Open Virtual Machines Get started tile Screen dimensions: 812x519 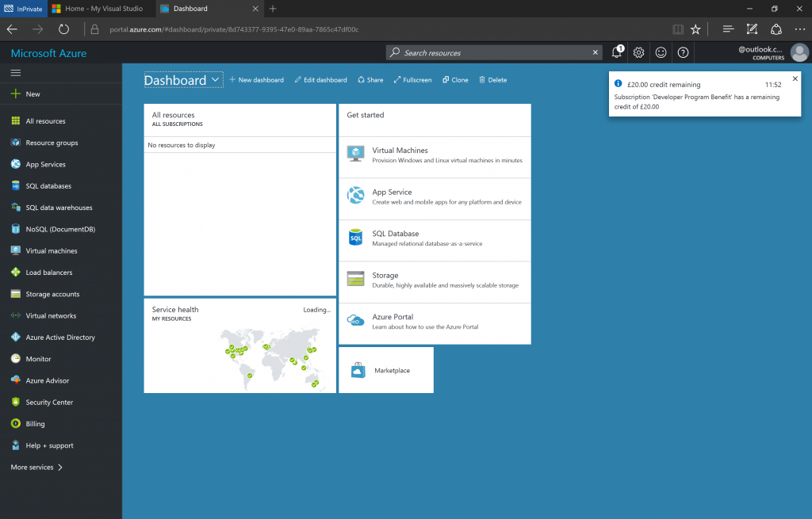435,158
